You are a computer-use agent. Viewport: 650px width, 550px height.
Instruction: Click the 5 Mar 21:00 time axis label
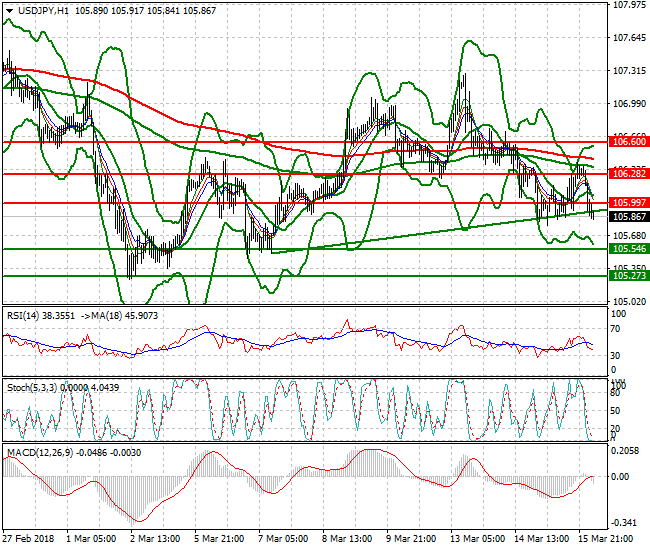point(218,538)
